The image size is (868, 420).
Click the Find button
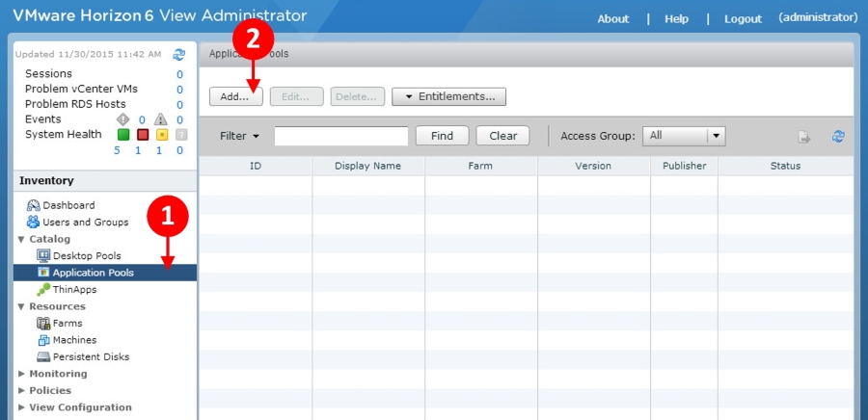[x=443, y=136]
